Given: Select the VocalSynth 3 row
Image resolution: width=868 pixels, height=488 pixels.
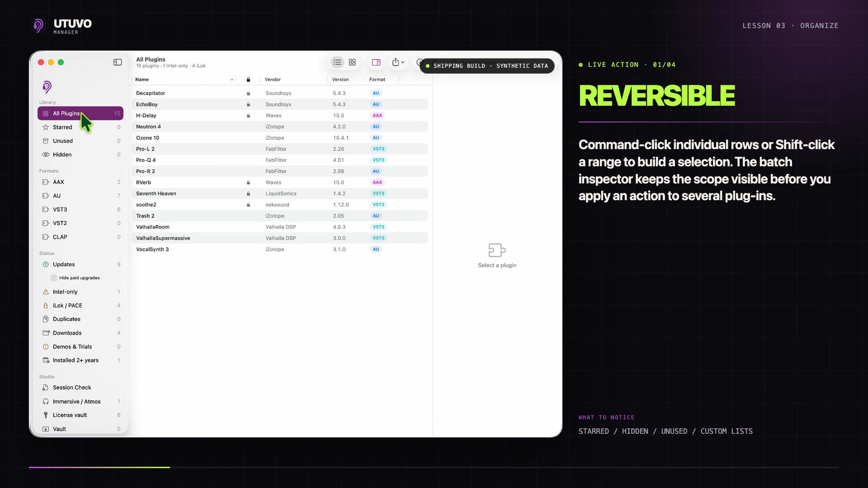Looking at the screenshot, I should click(280, 249).
